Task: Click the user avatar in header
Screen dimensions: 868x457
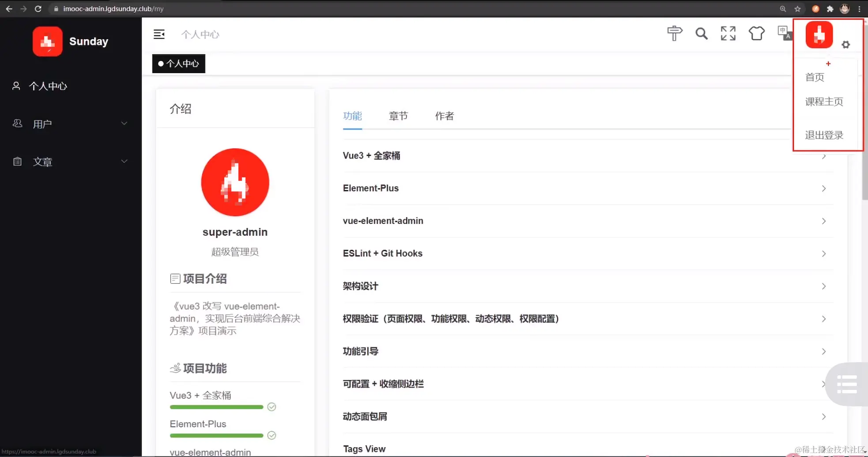Action: click(x=819, y=34)
